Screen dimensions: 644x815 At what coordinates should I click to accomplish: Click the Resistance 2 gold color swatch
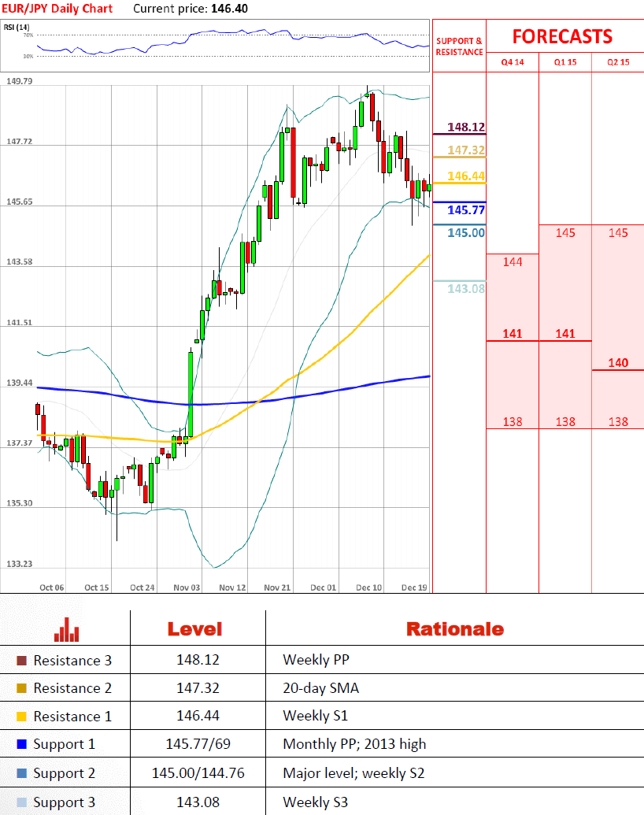click(21, 688)
